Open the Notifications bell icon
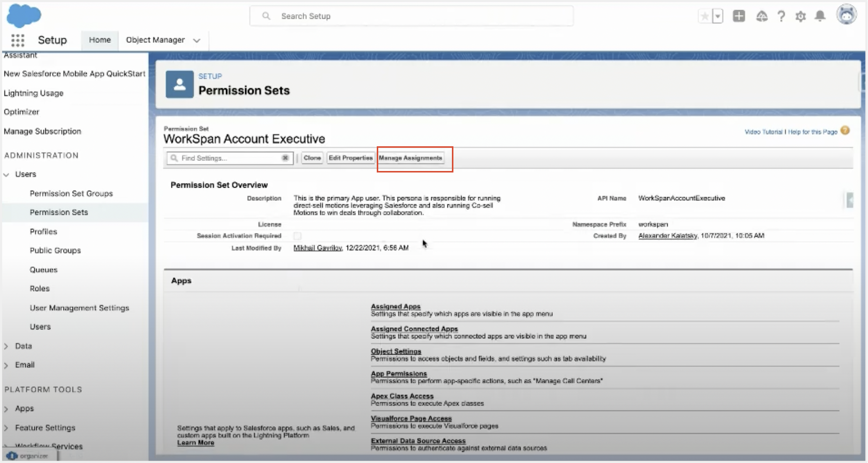 click(821, 17)
